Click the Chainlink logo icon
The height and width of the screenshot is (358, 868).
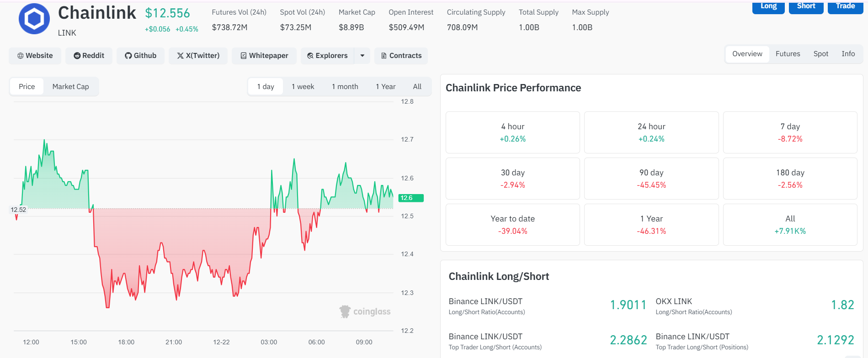34,19
